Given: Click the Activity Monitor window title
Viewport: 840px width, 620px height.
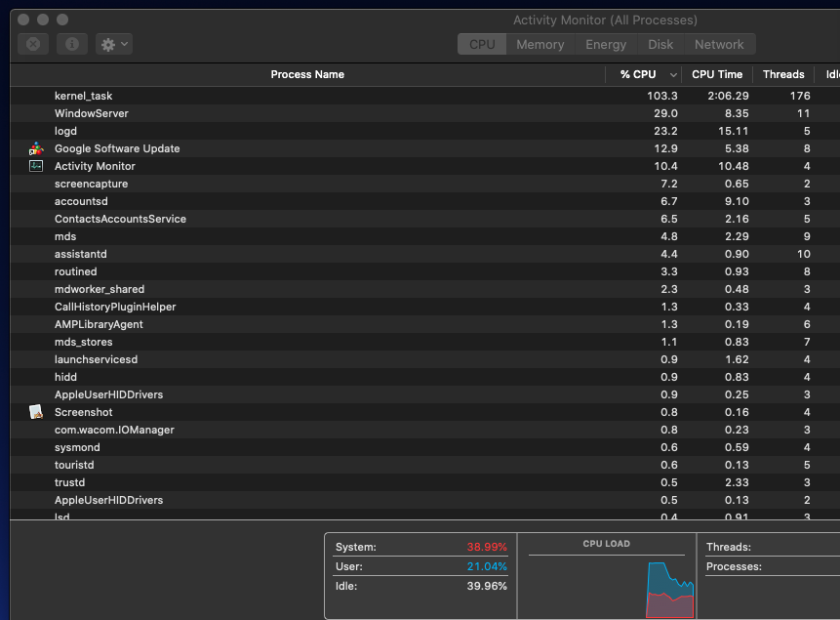Looking at the screenshot, I should click(x=605, y=21).
